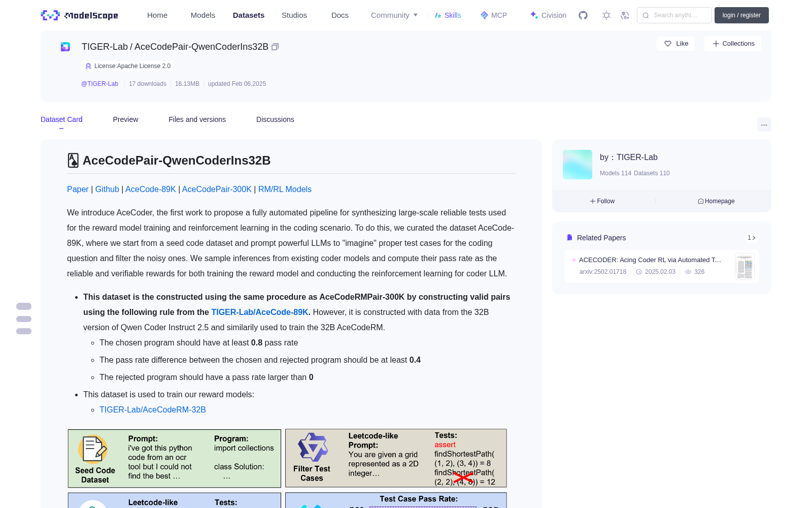Open the Paper link
The image size is (812, 508).
pos(78,189)
